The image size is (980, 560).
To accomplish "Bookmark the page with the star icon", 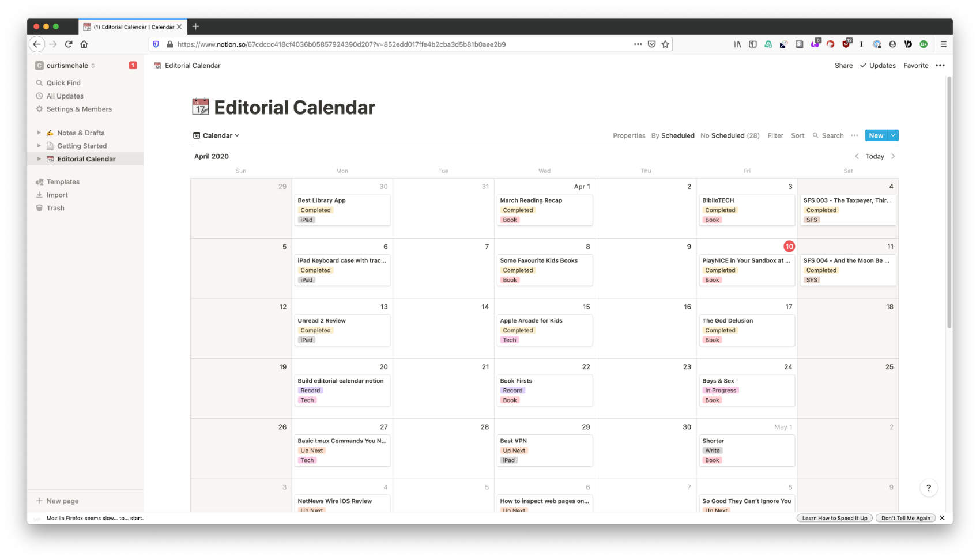I will click(x=666, y=44).
